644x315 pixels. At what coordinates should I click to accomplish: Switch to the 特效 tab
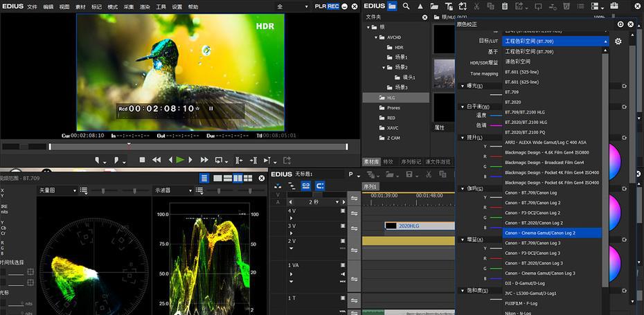click(x=388, y=162)
